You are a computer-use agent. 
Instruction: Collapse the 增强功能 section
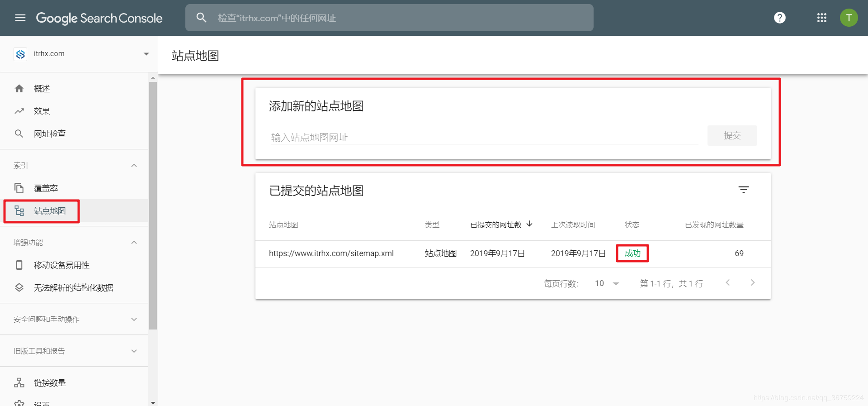tap(134, 242)
